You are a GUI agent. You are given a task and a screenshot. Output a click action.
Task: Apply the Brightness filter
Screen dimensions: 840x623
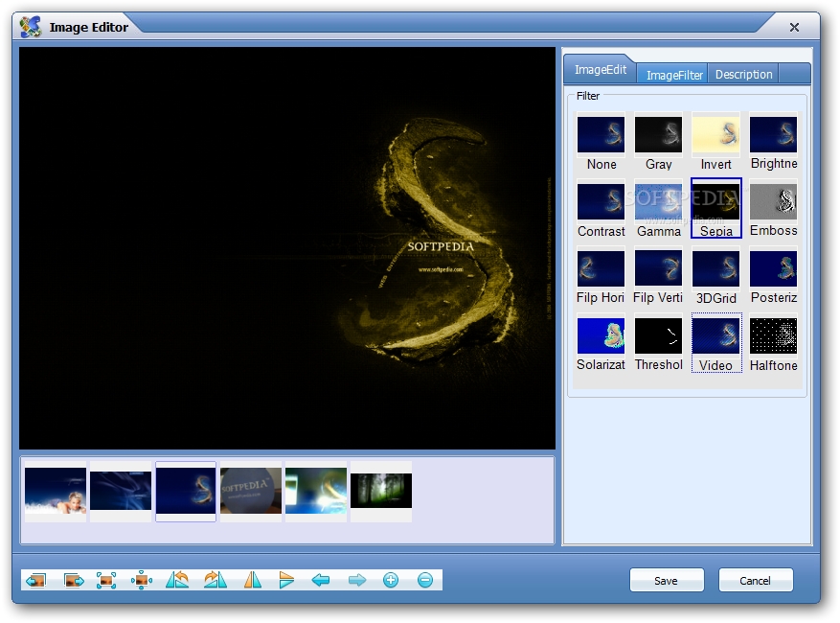click(774, 143)
